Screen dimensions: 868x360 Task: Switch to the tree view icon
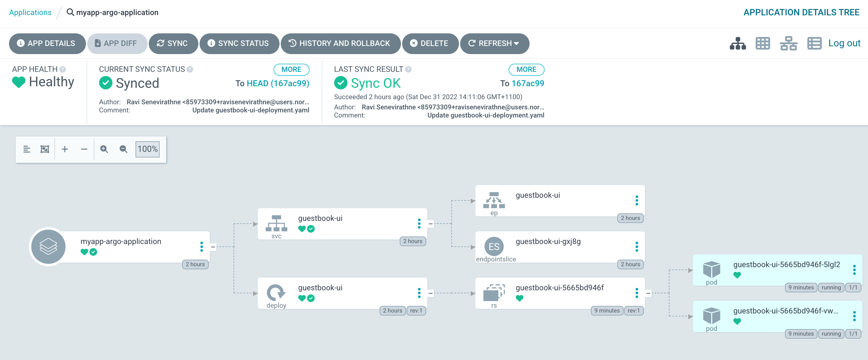[x=738, y=44]
